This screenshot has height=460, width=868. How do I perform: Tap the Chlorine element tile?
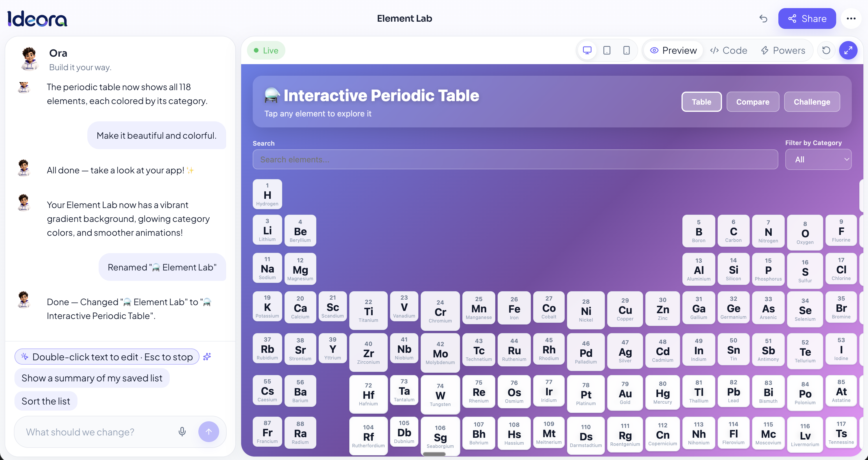click(x=841, y=269)
